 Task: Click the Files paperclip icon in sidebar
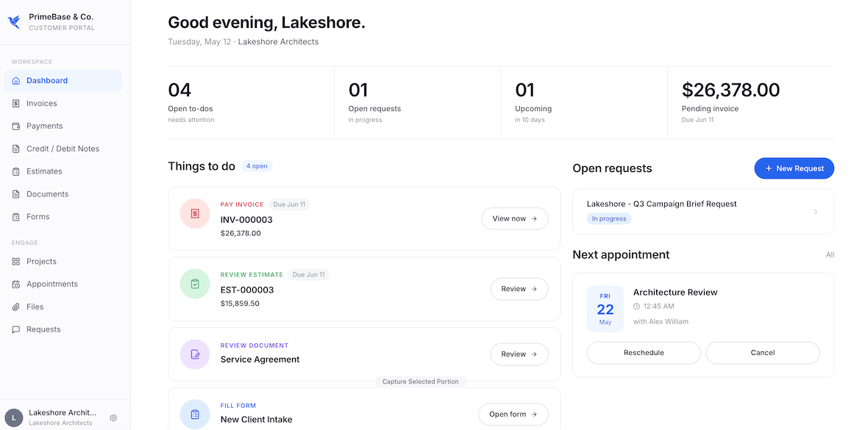point(16,307)
